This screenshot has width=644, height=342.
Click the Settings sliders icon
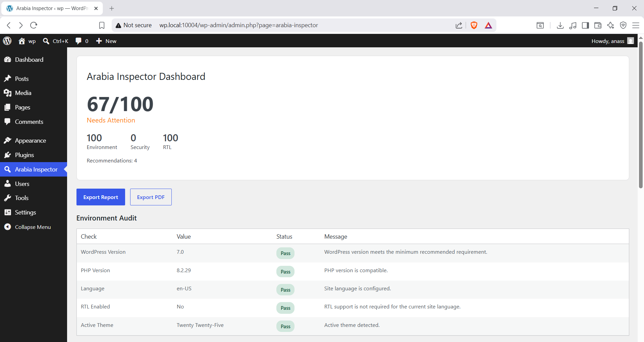tap(7, 212)
